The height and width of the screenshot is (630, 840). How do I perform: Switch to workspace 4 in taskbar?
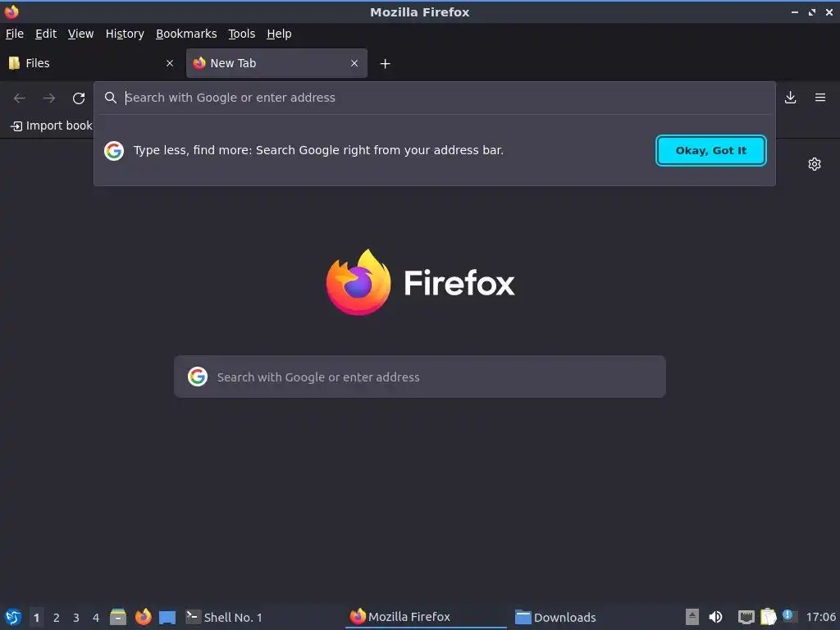coord(96,618)
